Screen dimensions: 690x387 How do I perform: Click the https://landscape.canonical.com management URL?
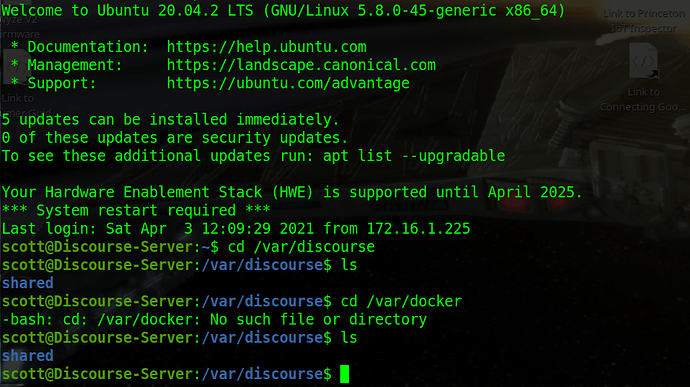pyautogui.click(x=301, y=65)
